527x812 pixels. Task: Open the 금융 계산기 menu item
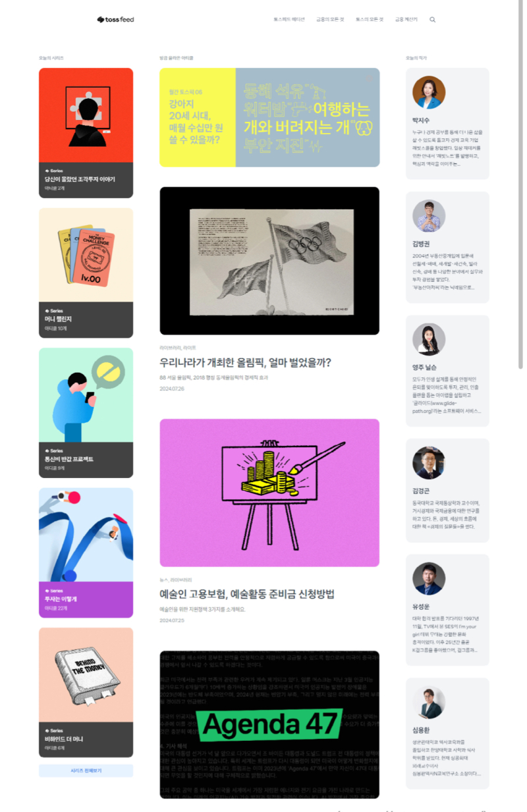point(406,20)
